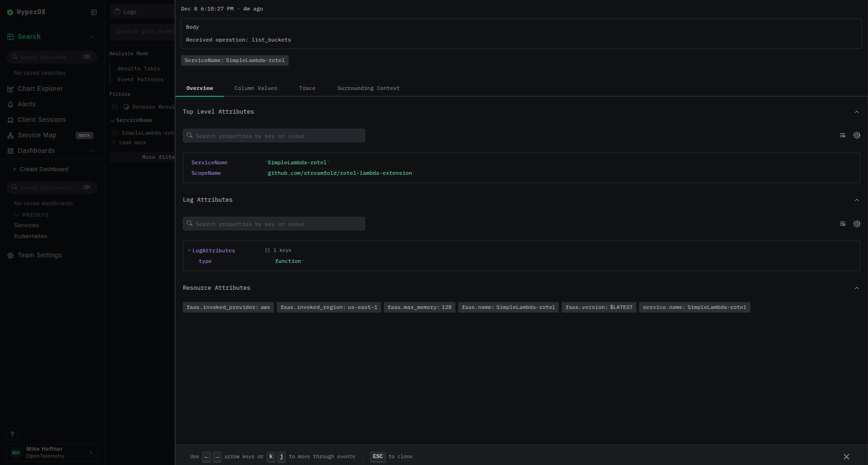Click Create Dashboard in the sidebar
This screenshot has width=868, height=465.
[x=43, y=169]
